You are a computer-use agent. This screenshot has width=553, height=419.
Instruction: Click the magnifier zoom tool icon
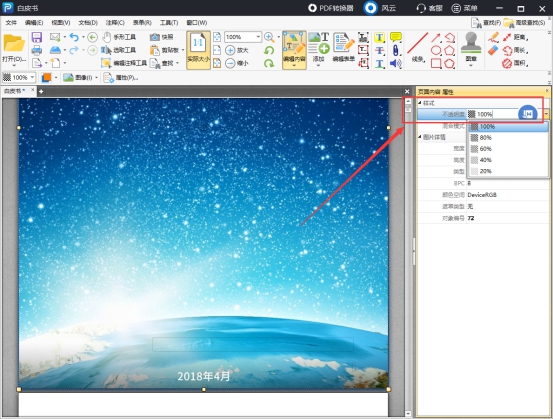click(x=269, y=37)
